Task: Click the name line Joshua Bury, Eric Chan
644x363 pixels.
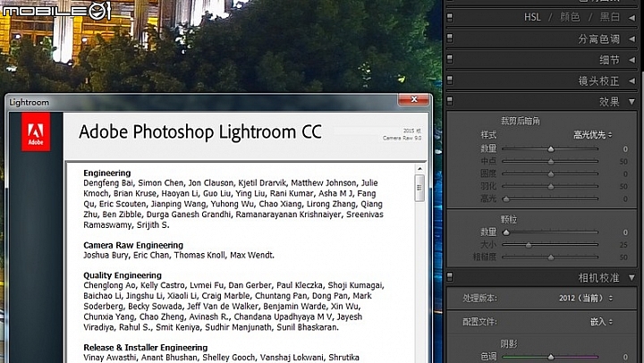Action: coord(179,256)
